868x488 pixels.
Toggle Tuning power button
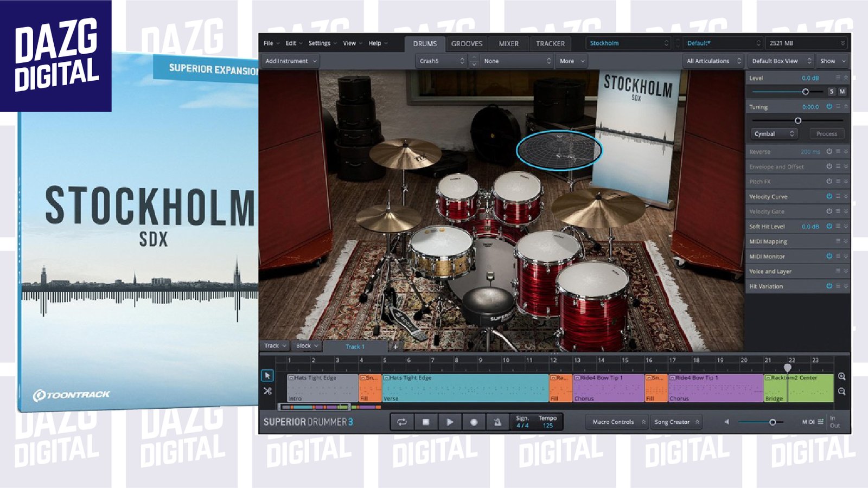click(x=829, y=107)
